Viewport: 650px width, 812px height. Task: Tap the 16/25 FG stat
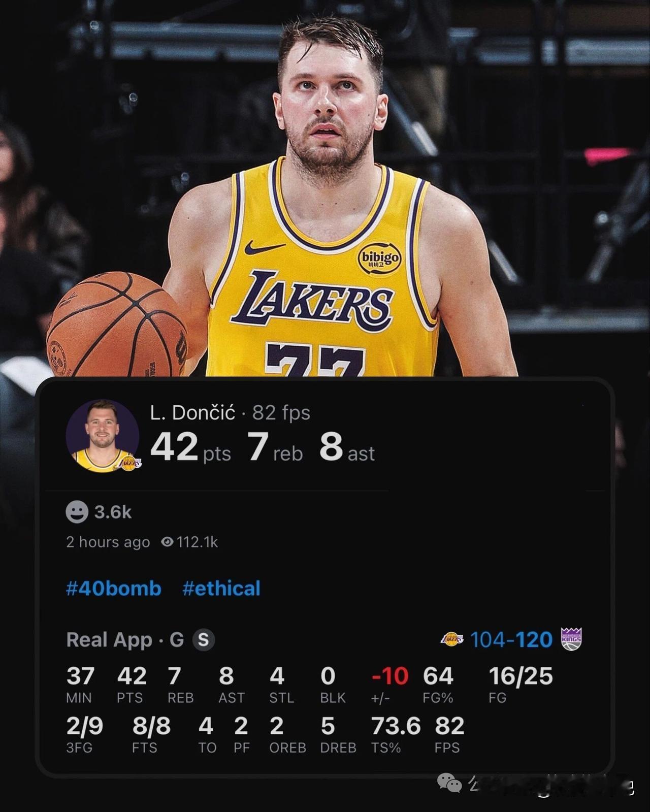(521, 676)
